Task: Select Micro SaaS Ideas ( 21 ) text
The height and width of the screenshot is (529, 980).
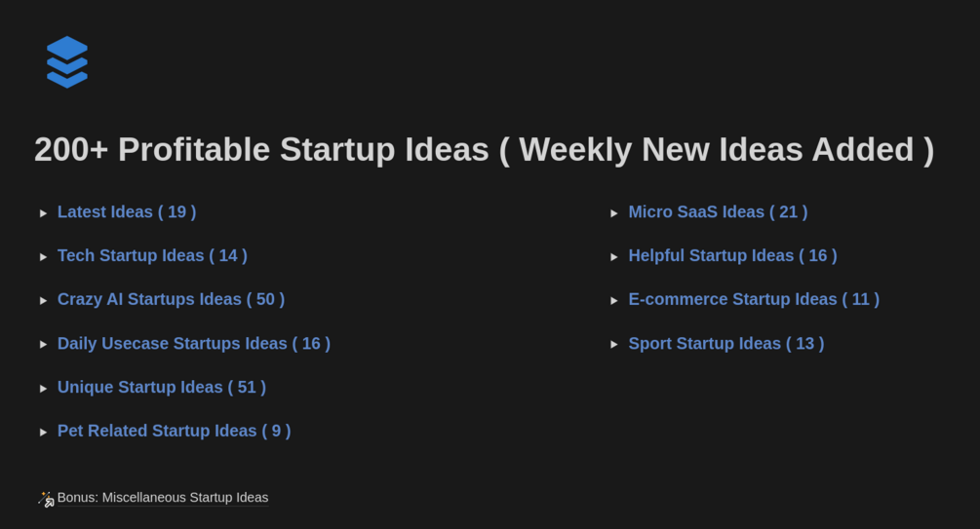Action: click(x=718, y=212)
